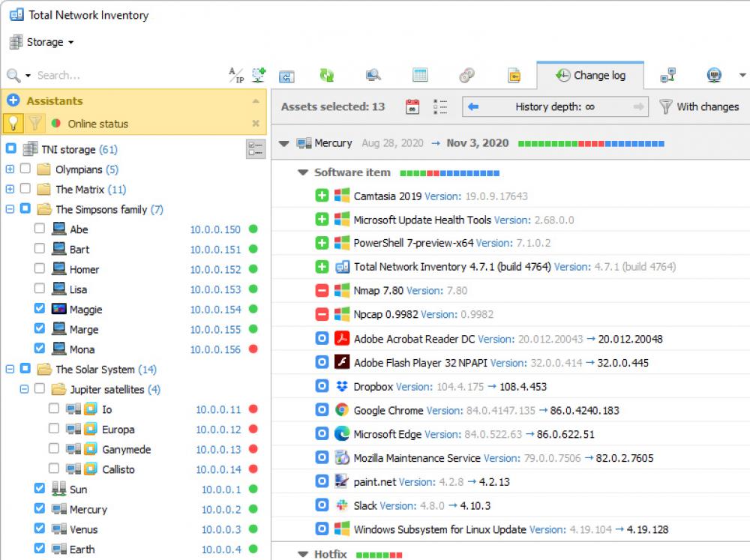Select the software licenses toolbar icon

coord(463,75)
